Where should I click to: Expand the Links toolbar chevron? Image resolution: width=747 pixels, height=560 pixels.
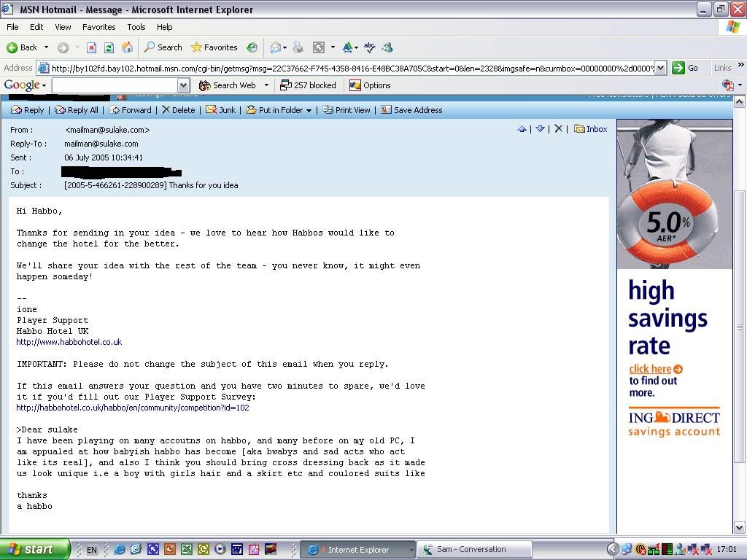(x=741, y=65)
